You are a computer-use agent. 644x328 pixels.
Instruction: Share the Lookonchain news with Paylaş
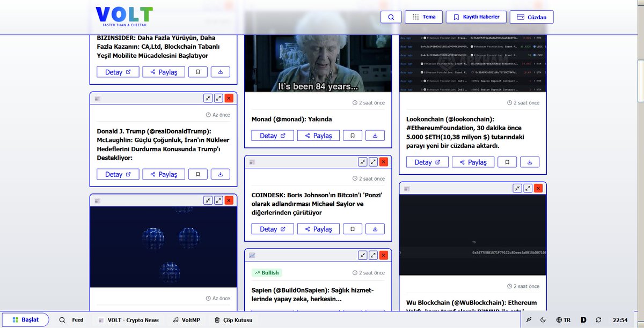click(473, 162)
